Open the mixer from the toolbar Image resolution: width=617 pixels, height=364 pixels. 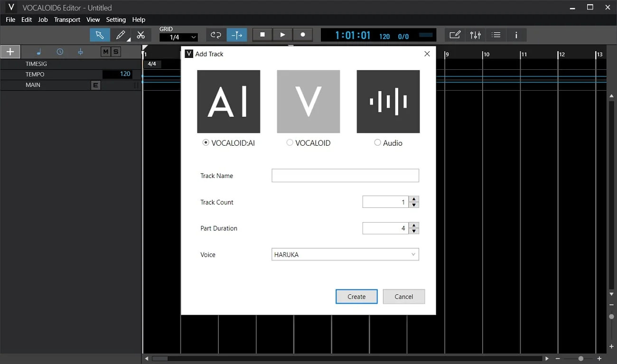click(x=476, y=35)
